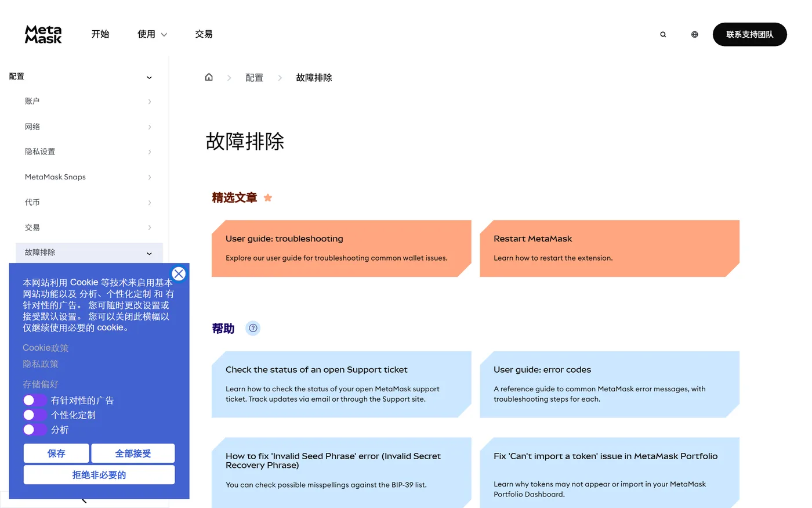The height and width of the screenshot is (508, 812).
Task: Click the 存储偏好 label
Action: click(x=41, y=384)
